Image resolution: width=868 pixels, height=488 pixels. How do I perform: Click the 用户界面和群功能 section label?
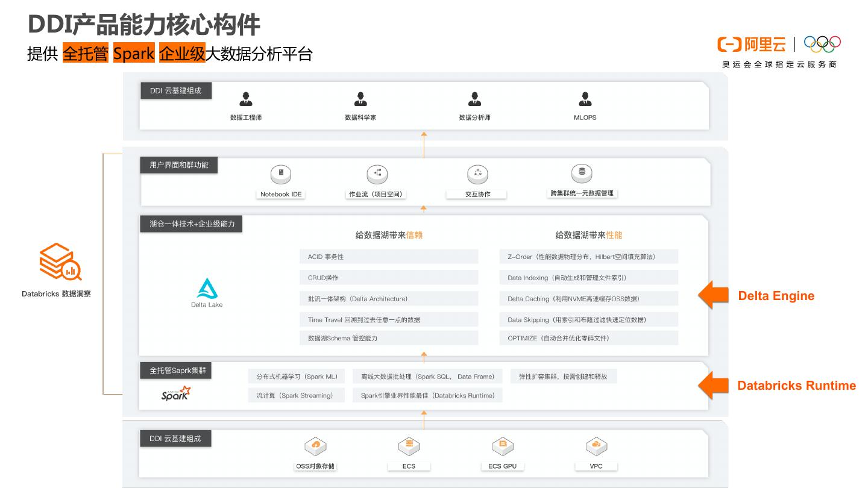point(178,165)
